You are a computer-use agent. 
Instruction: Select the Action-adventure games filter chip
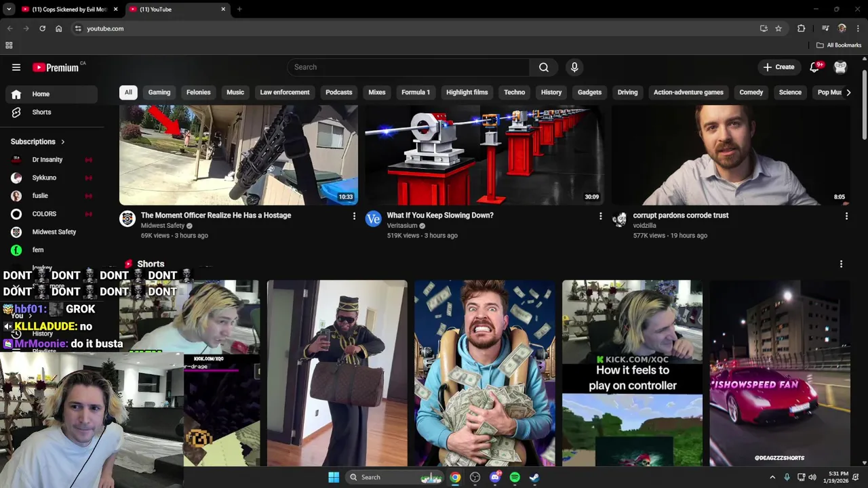click(688, 92)
